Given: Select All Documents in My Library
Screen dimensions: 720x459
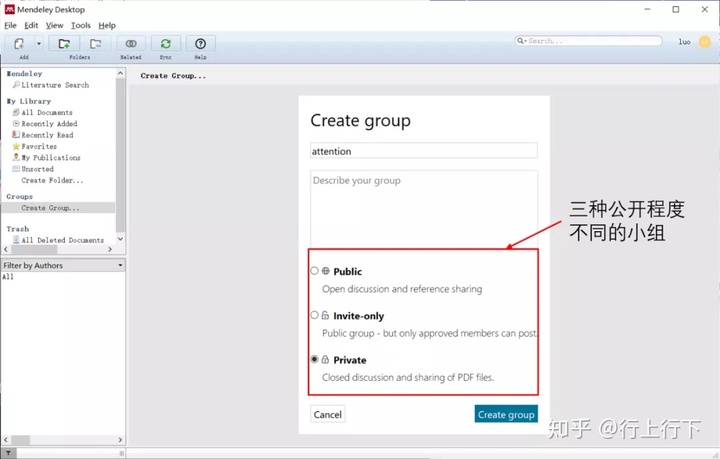Looking at the screenshot, I should point(47,112).
